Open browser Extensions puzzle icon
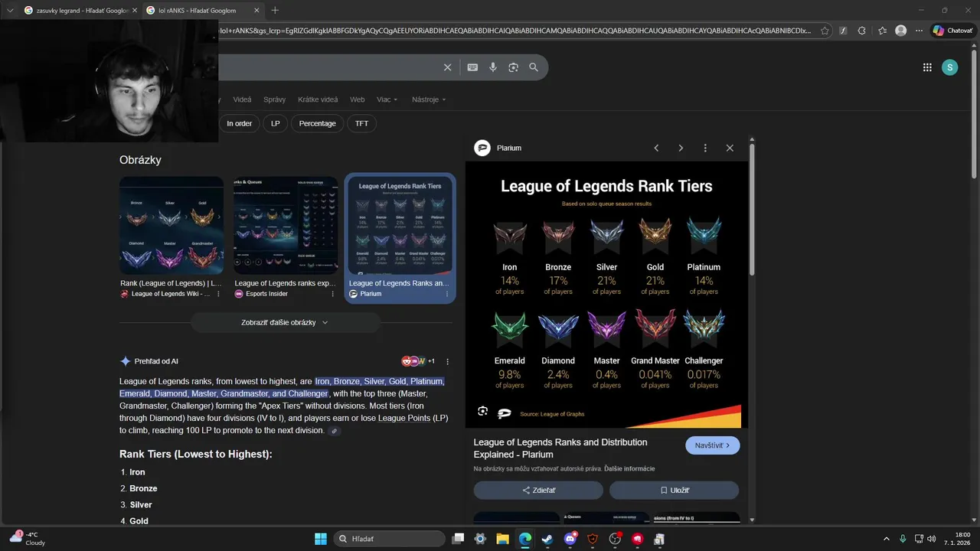Image resolution: width=980 pixels, height=551 pixels. pyautogui.click(x=862, y=31)
